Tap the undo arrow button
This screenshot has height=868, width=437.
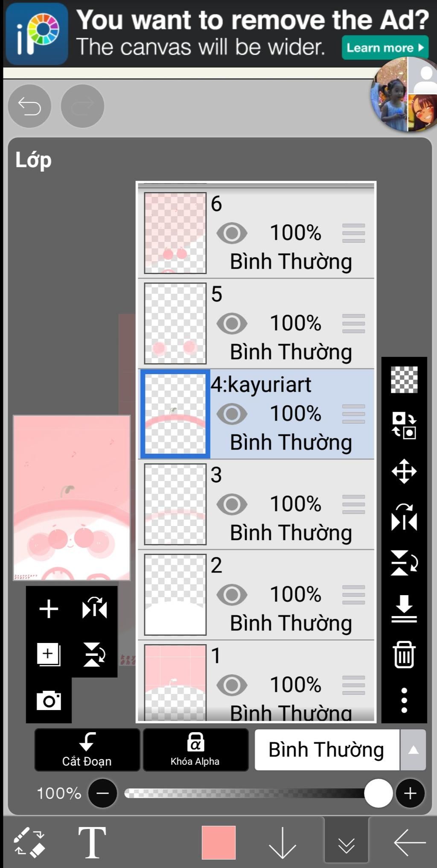[29, 106]
